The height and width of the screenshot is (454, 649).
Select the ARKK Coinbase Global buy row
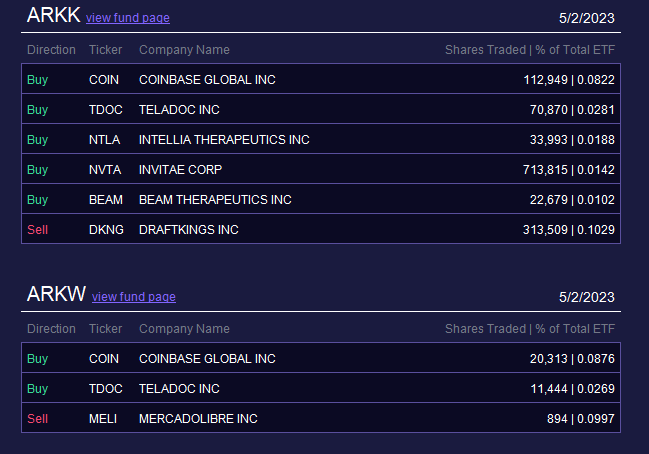(321, 79)
